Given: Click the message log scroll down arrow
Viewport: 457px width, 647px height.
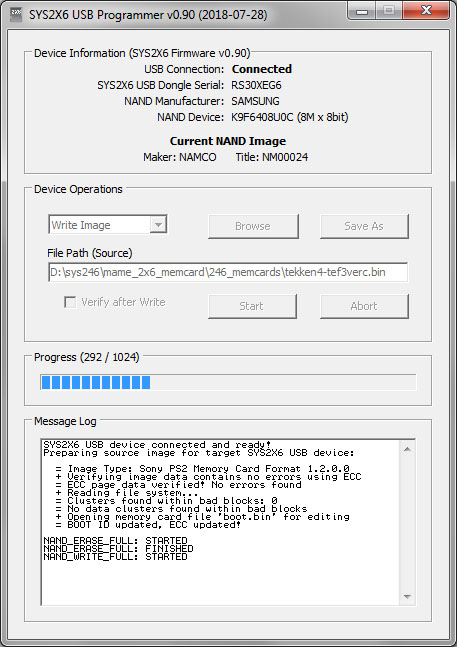Looking at the screenshot, I should point(408,597).
